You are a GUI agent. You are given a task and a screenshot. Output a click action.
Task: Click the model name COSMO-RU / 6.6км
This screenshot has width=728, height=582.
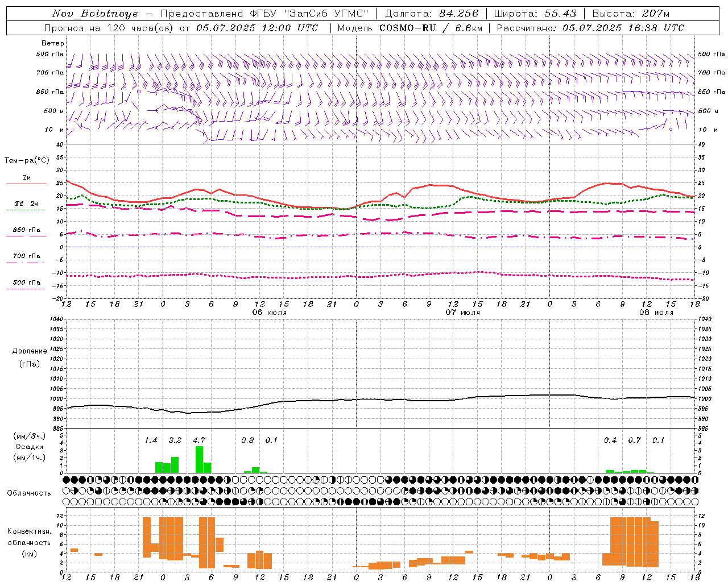pyautogui.click(x=431, y=28)
